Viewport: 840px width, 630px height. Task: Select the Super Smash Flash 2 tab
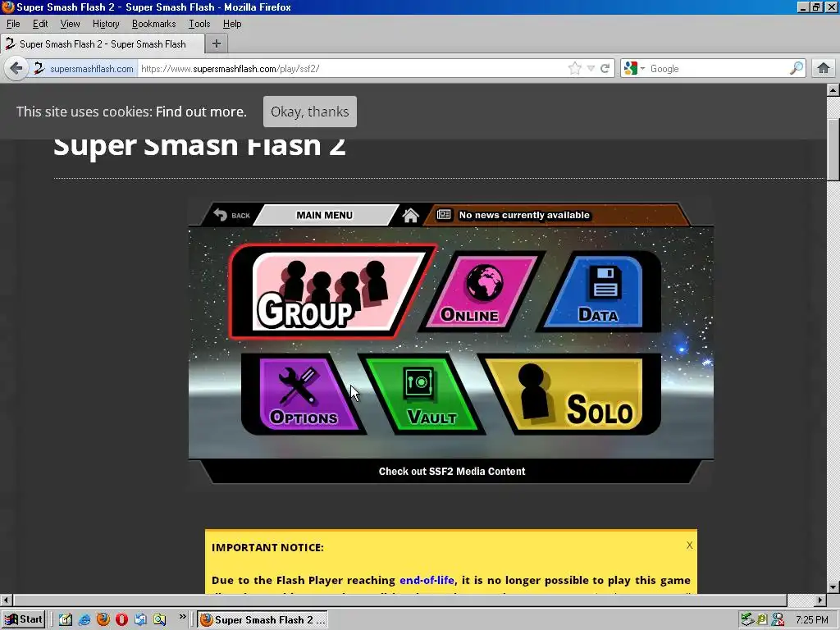point(102,44)
